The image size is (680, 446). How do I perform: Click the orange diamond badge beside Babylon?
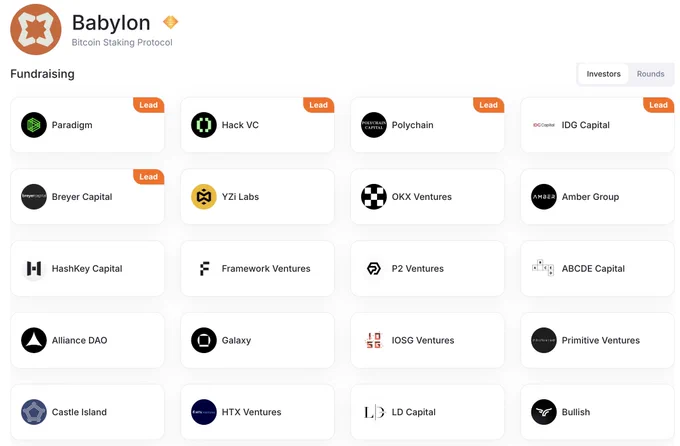pyautogui.click(x=170, y=22)
